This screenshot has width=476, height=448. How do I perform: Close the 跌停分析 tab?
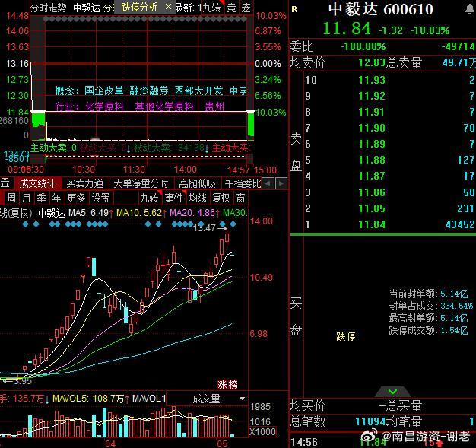(x=168, y=7)
